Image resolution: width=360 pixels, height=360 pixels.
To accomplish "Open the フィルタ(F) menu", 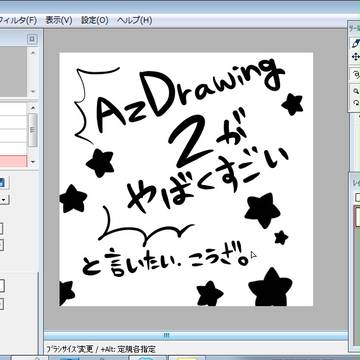I will 17,20.
